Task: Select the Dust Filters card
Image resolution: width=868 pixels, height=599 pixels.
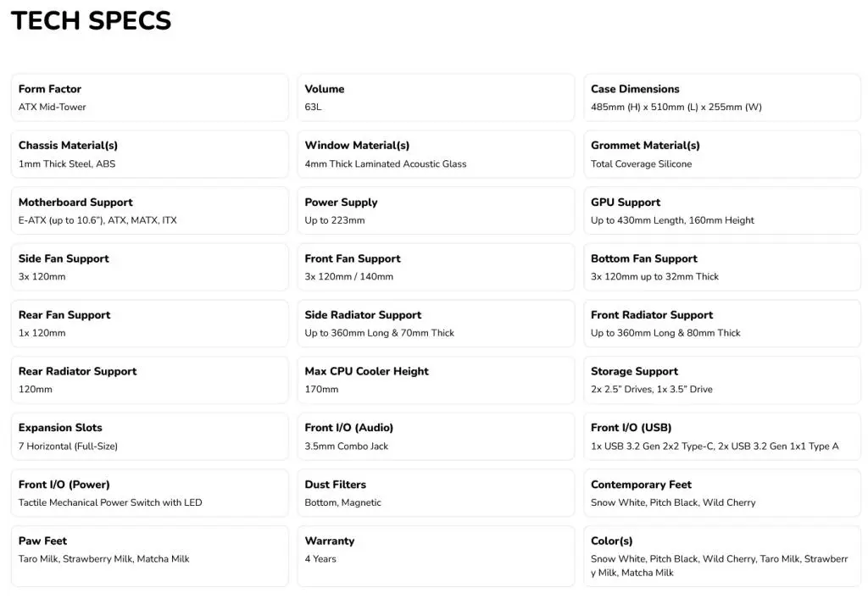Action: coord(436,493)
